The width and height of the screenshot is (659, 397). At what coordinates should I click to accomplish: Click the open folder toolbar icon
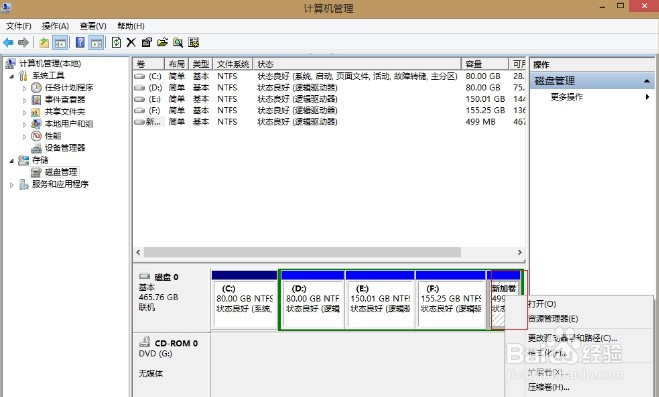point(162,42)
